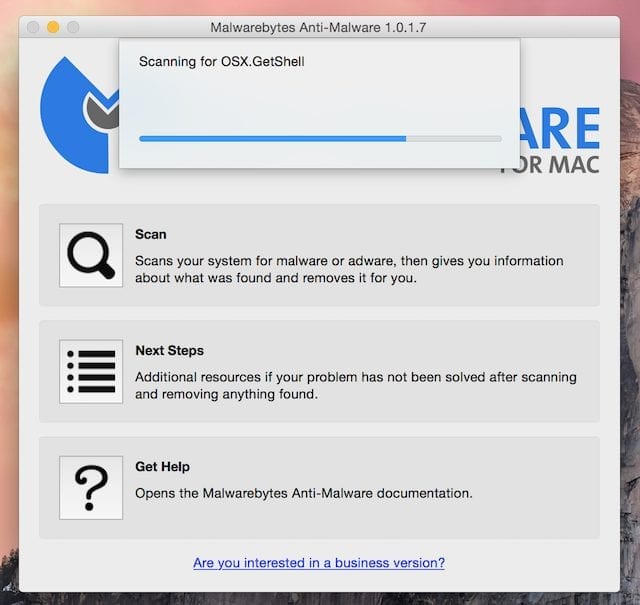The image size is (640, 605).
Task: Choose the Get Help heading
Action: click(162, 466)
